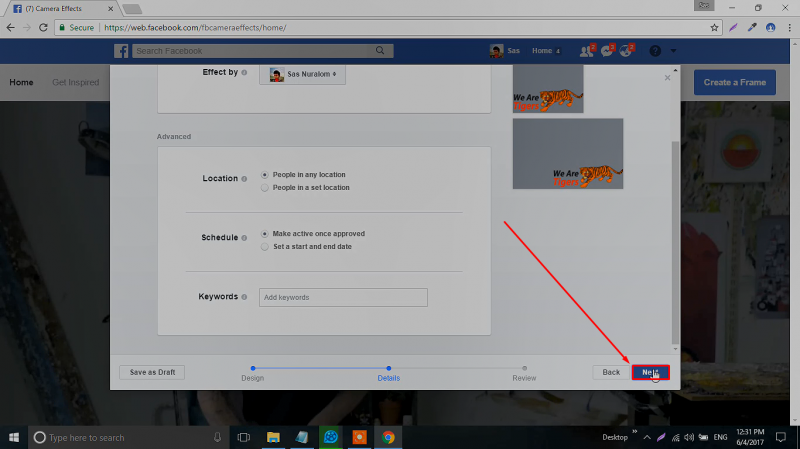Close the frame dialog with X
Screen dimensions: 800x449
pos(668,77)
